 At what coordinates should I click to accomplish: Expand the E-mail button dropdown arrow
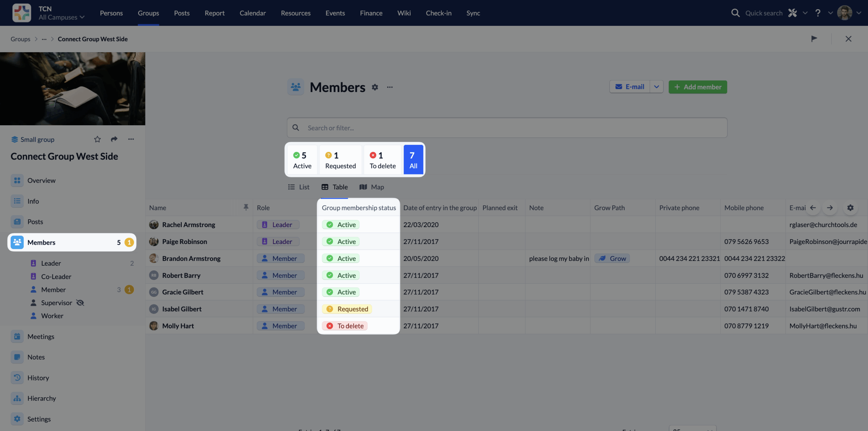pos(656,87)
